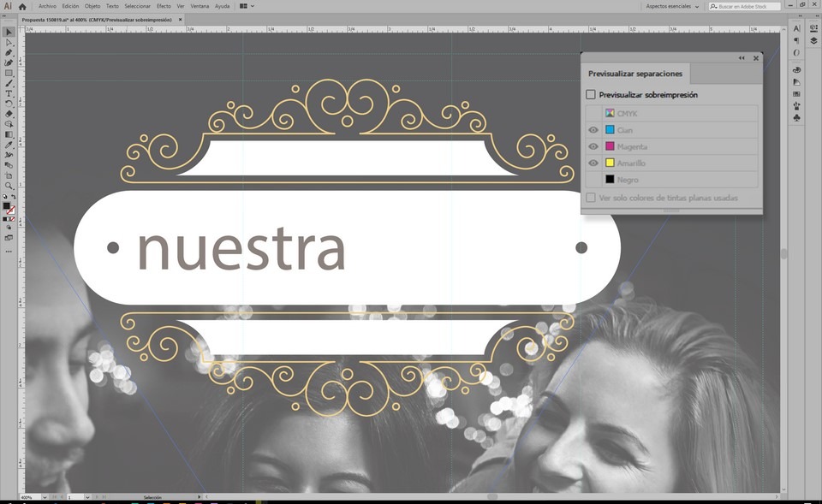Screen dimensions: 822x504
Task: Select the Rectangle tool
Action: pos(9,74)
